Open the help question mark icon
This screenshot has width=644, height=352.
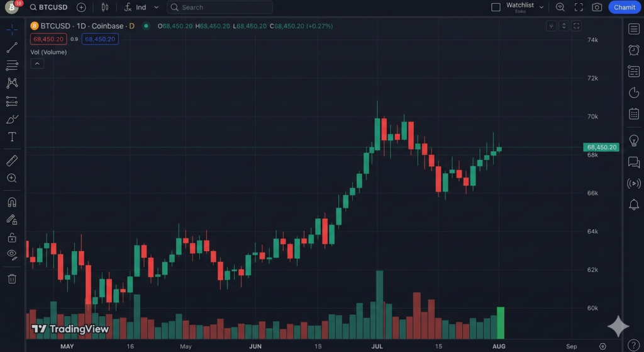pos(634,346)
